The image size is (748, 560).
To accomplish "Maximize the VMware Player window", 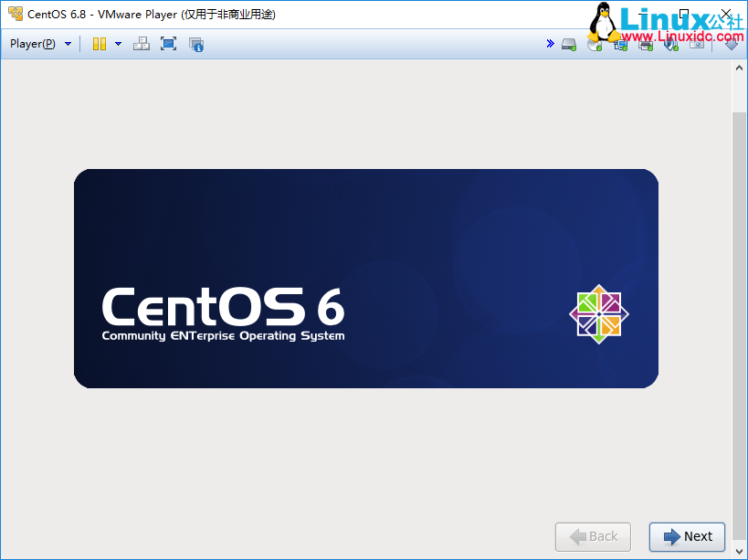I will (683, 14).
